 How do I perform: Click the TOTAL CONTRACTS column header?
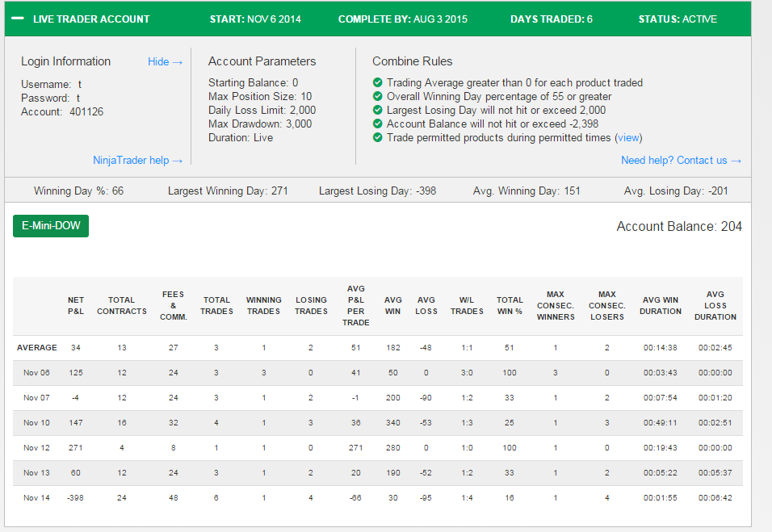122,306
